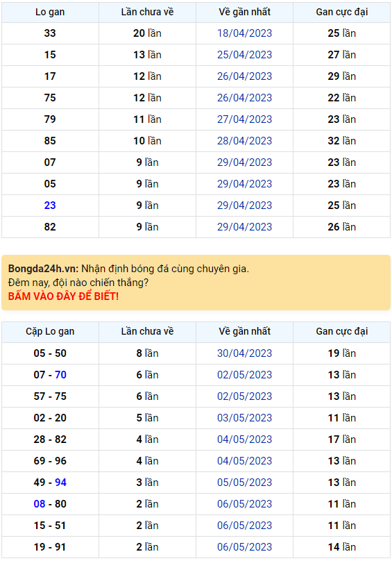The image size is (392, 561).
Task: Open the 05/05/2023 date link
Action: (x=244, y=483)
